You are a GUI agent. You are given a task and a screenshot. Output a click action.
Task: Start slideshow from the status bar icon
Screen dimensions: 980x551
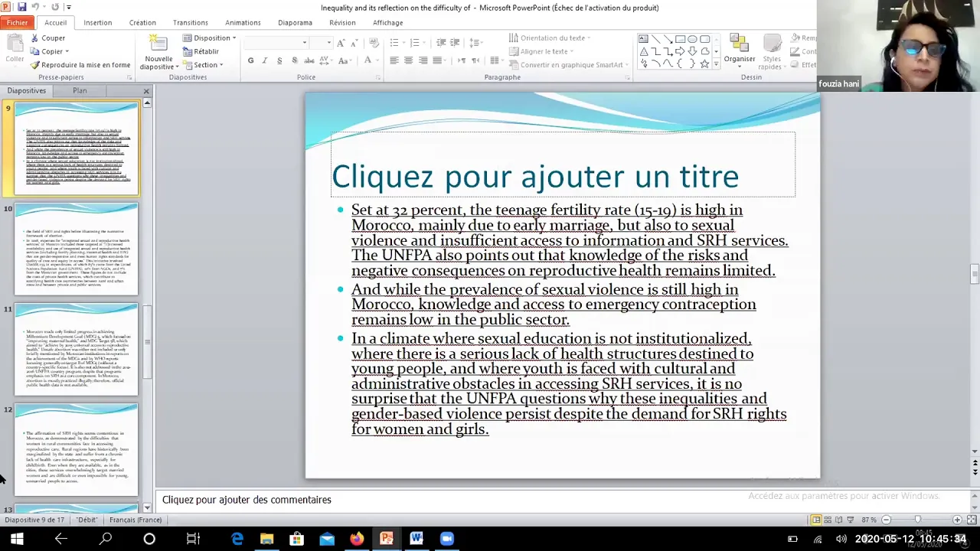(x=851, y=520)
